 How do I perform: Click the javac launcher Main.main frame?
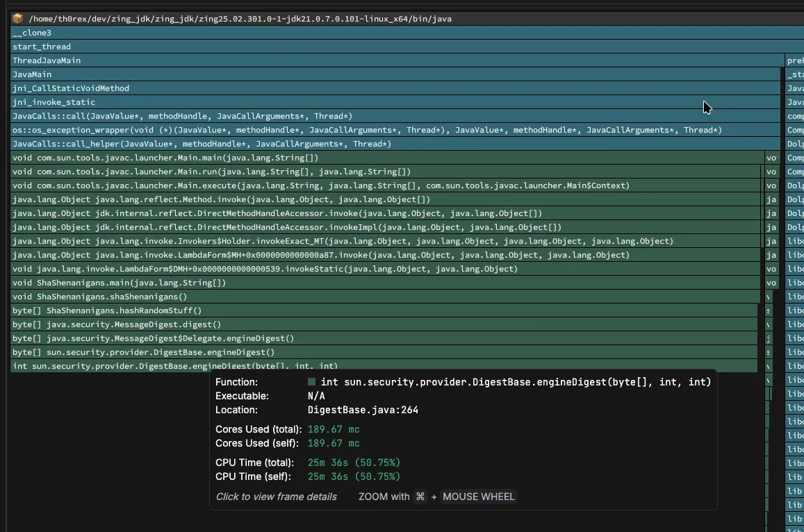click(164, 158)
